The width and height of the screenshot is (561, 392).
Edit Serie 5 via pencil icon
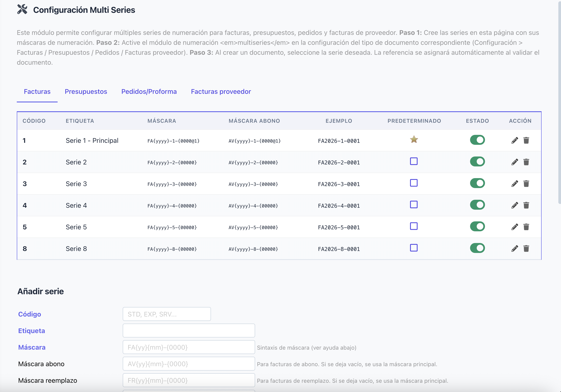point(515,227)
